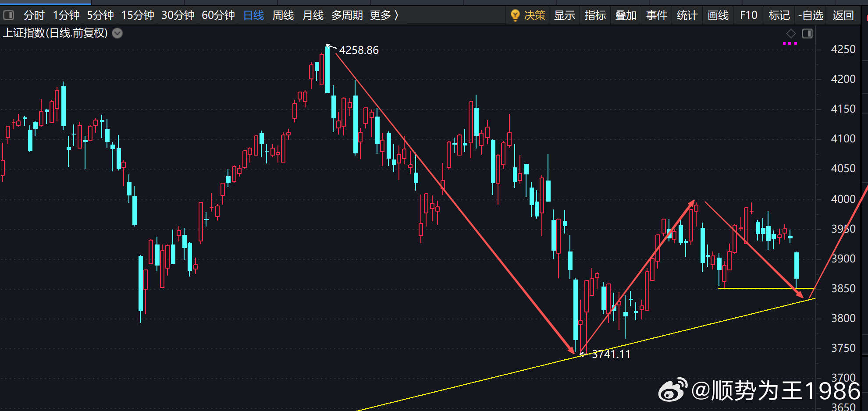Open the 画线 drawing tools
Image resolution: width=868 pixels, height=411 pixels.
click(718, 16)
